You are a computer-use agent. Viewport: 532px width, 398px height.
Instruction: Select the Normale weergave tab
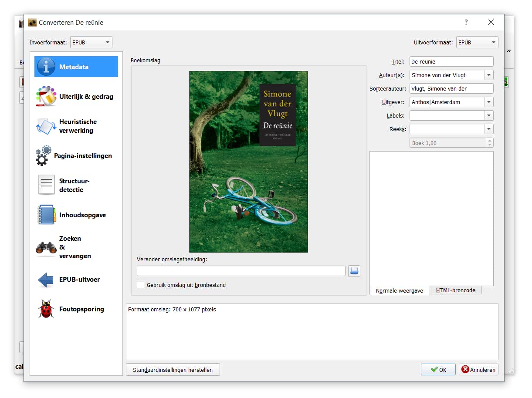pos(399,290)
